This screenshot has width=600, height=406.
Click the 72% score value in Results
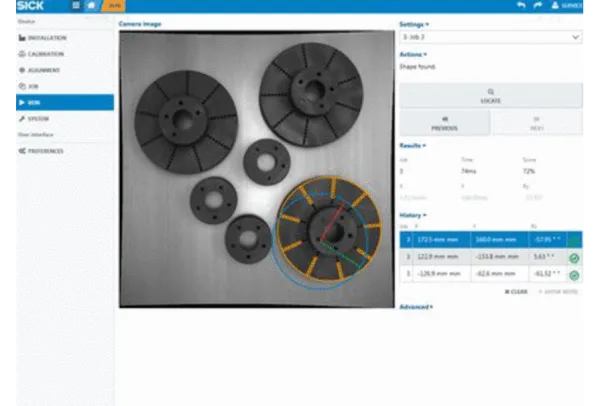(x=528, y=171)
